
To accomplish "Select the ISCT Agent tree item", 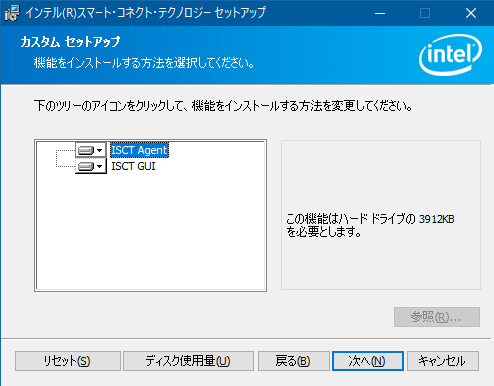I will [x=139, y=150].
